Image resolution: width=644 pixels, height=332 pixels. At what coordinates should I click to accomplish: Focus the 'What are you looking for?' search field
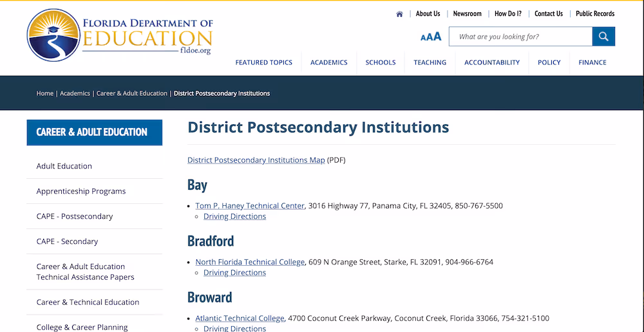click(520, 37)
